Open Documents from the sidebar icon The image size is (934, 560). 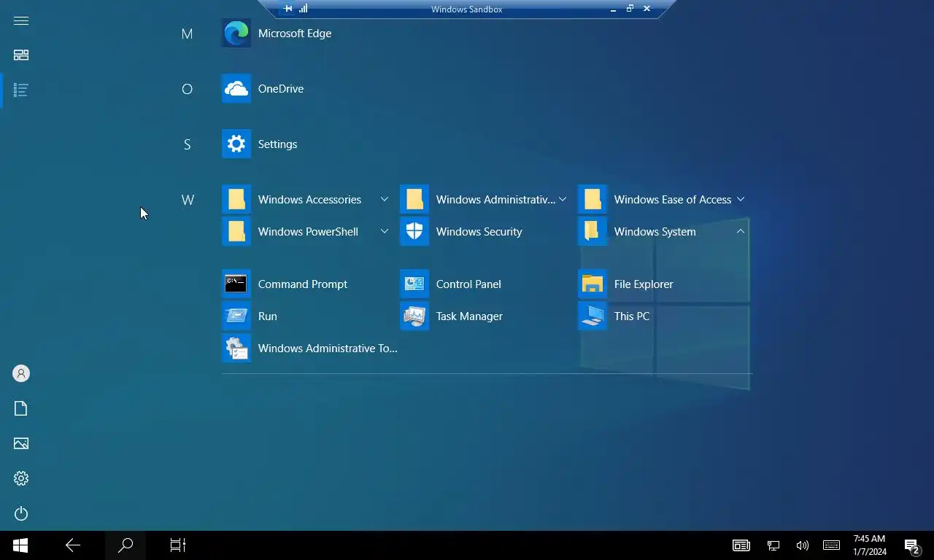tap(21, 408)
